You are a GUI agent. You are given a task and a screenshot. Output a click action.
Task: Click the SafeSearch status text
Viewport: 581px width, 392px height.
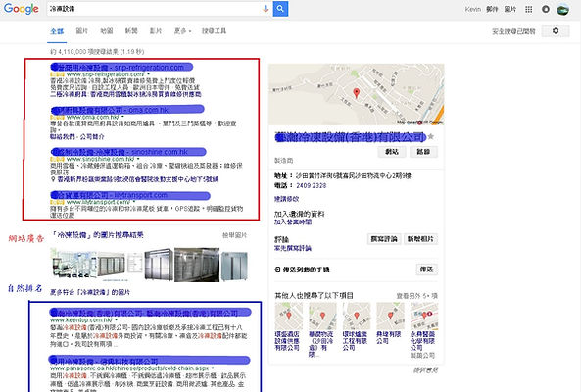(513, 32)
